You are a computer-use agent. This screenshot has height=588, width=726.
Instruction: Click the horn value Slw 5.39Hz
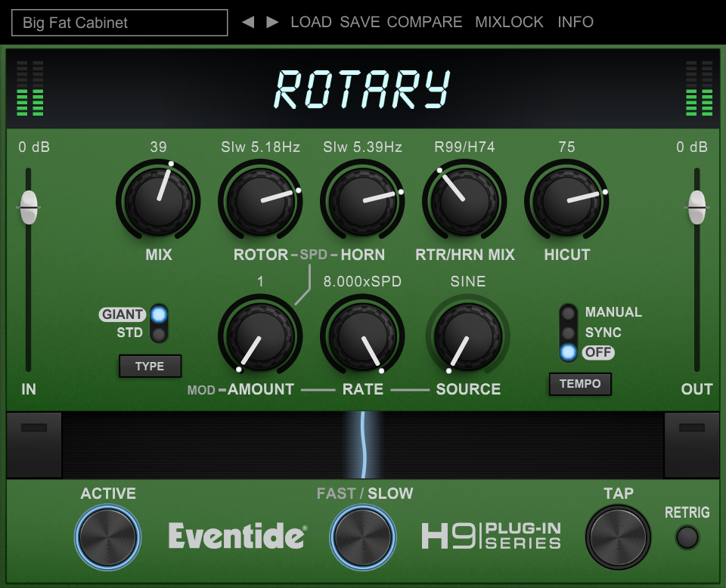(x=362, y=147)
